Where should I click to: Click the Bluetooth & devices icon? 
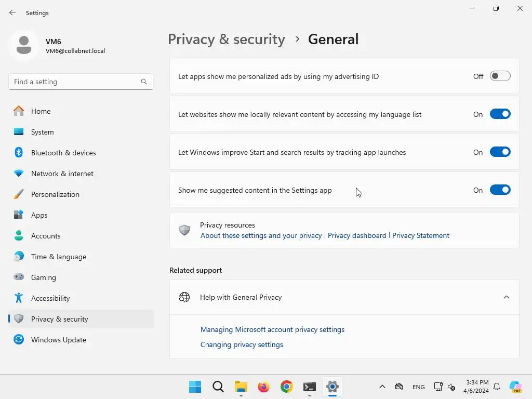pyautogui.click(x=19, y=153)
